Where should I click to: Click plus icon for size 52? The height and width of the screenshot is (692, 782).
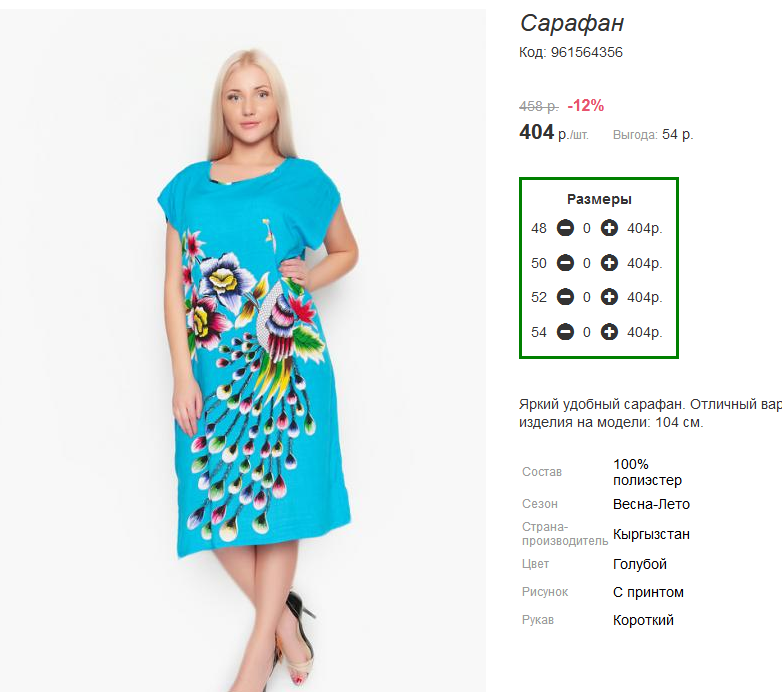point(609,297)
